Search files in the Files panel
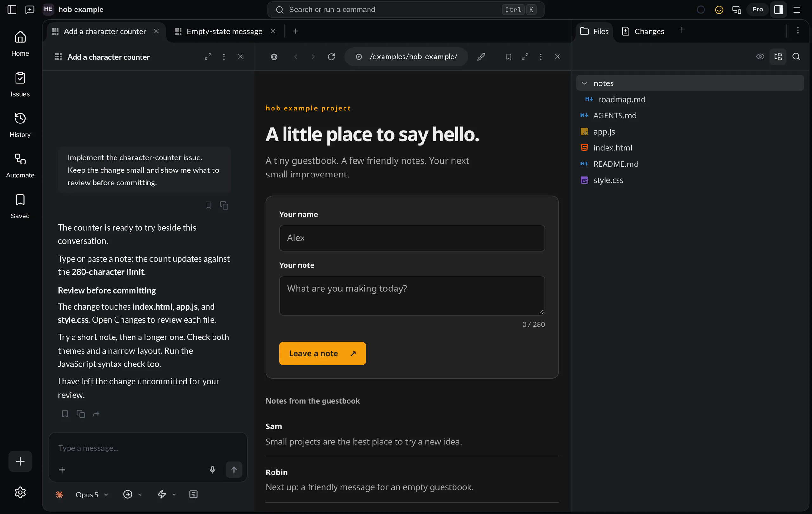This screenshot has height=514, width=812. tap(796, 57)
